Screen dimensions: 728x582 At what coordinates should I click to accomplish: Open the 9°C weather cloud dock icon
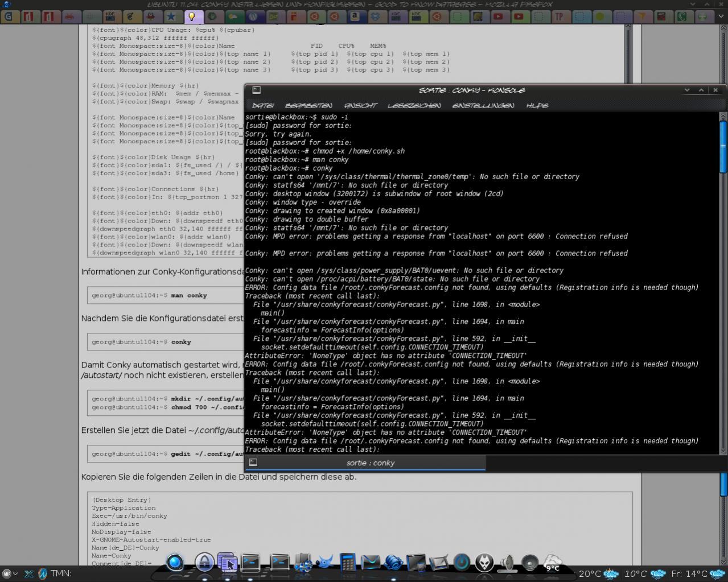tap(553, 562)
